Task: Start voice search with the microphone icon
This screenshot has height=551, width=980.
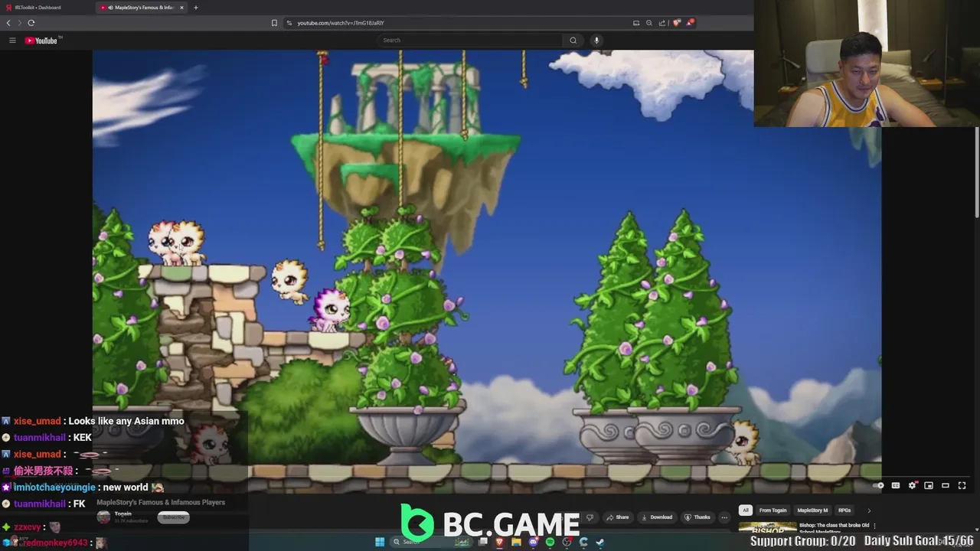Action: [x=596, y=41]
